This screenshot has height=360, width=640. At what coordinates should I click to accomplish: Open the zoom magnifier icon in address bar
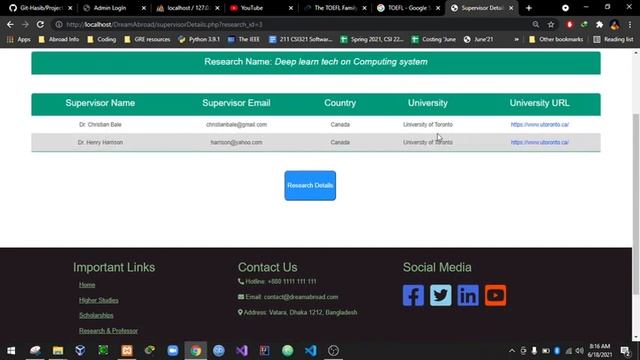(536, 24)
